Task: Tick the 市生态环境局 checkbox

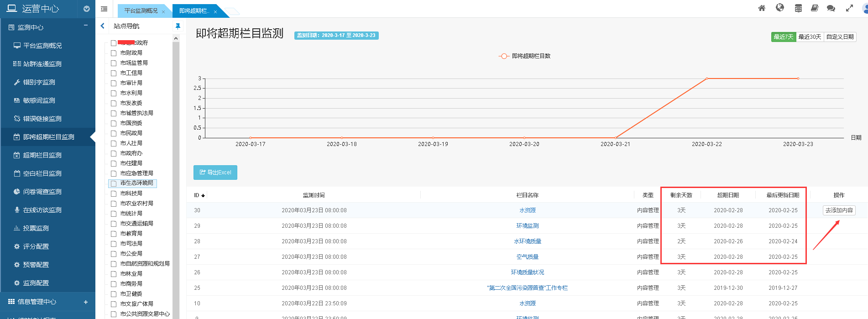Action: 114,183
